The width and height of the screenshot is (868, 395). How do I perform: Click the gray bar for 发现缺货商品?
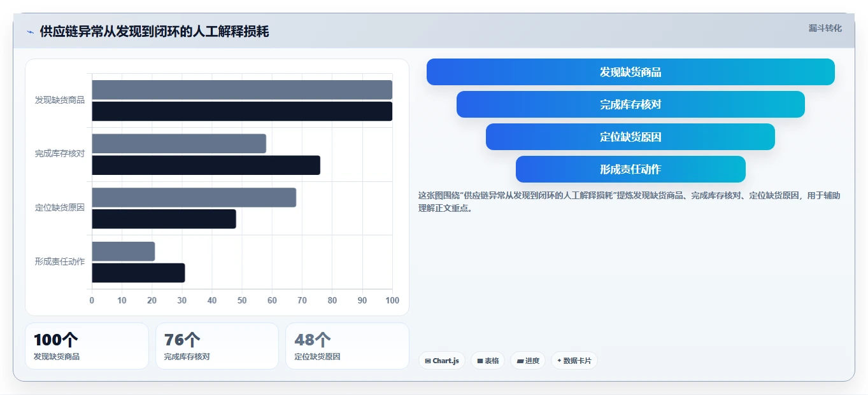pos(242,90)
